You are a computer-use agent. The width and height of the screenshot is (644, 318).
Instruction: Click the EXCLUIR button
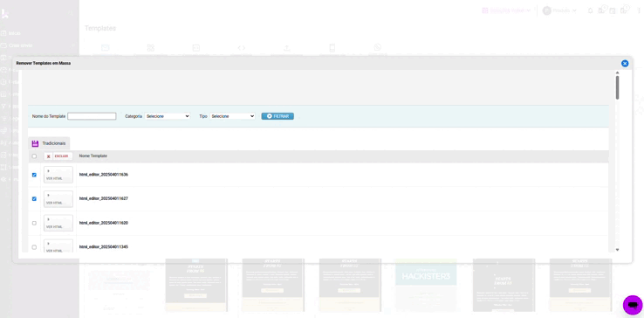[58, 156]
